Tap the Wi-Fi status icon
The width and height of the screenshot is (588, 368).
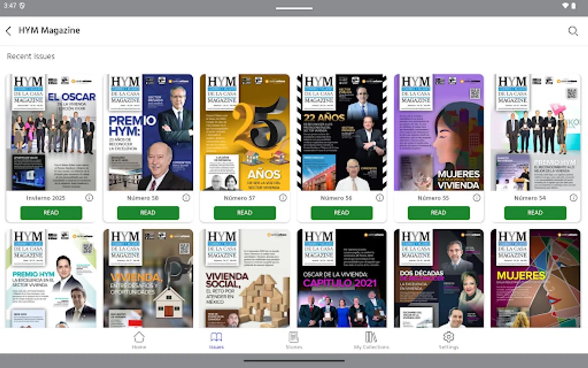click(565, 6)
